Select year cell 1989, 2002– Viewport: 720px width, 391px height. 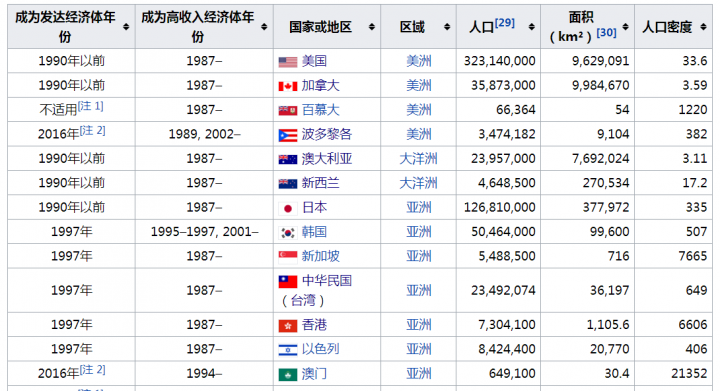tap(205, 134)
